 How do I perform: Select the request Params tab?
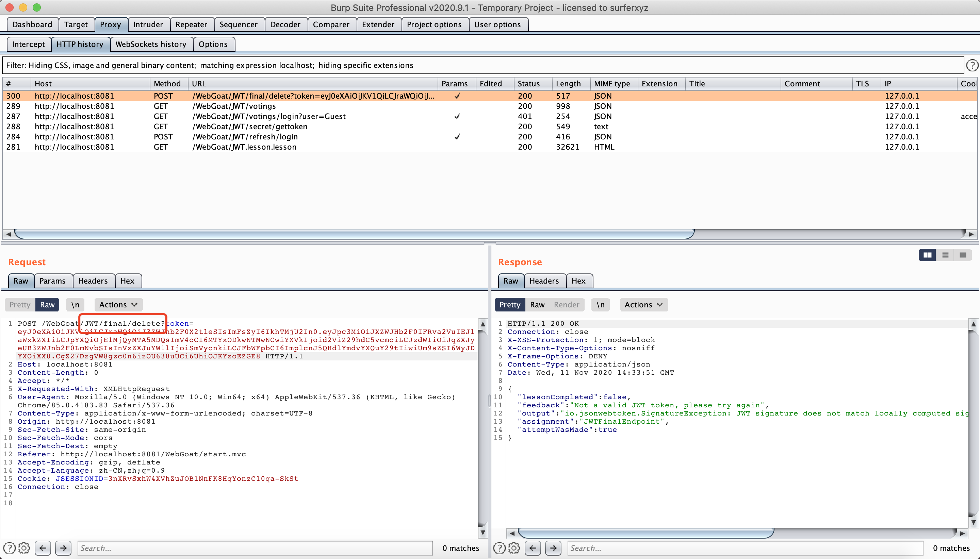tap(53, 281)
